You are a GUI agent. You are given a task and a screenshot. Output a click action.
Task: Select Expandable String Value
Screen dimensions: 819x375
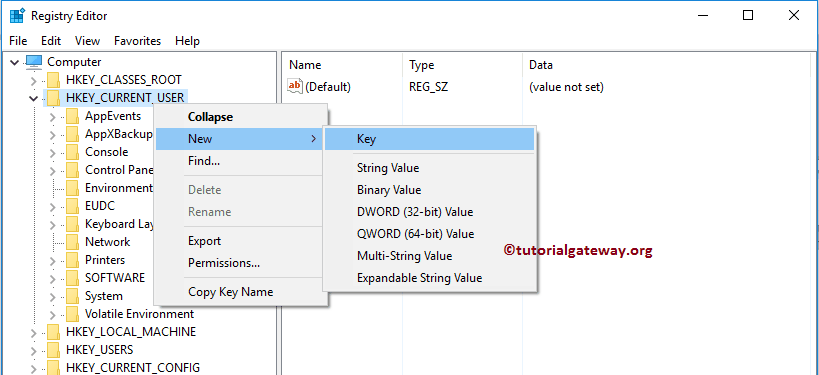pos(429,278)
